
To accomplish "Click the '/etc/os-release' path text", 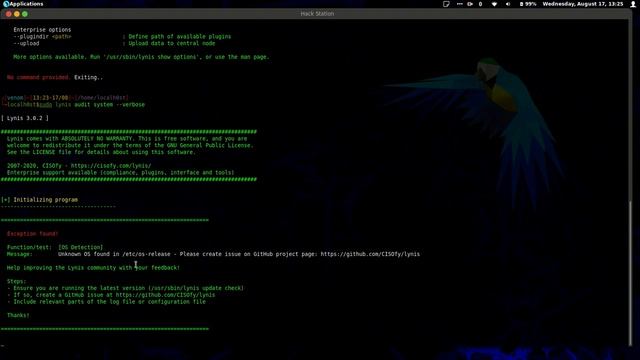I will coord(146,254).
